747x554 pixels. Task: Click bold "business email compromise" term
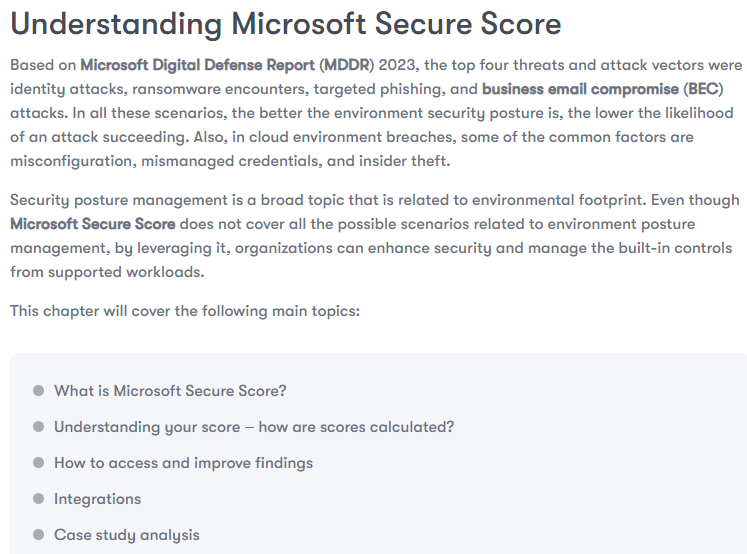581,89
